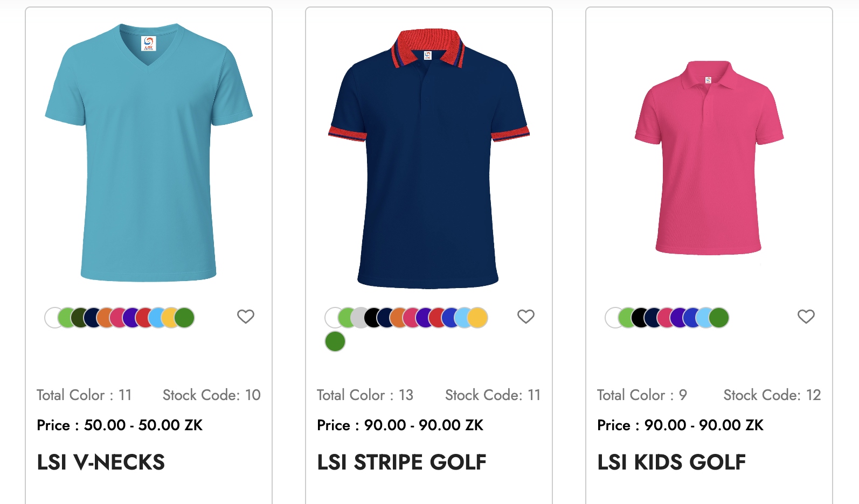This screenshot has width=859, height=504.
Task: Select the yellow color swatch on LSI STRIPE GOLF
Action: pyautogui.click(x=477, y=318)
